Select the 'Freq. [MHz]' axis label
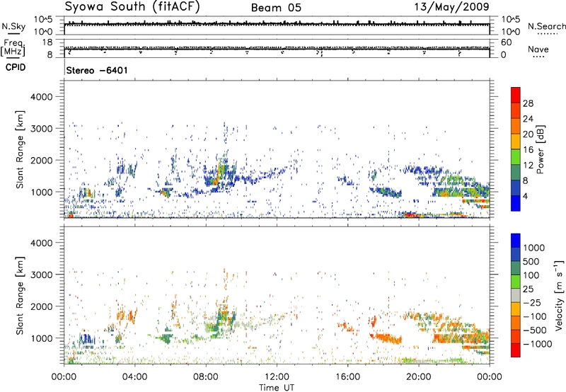Screen dimensions: 566x392 click(13, 48)
